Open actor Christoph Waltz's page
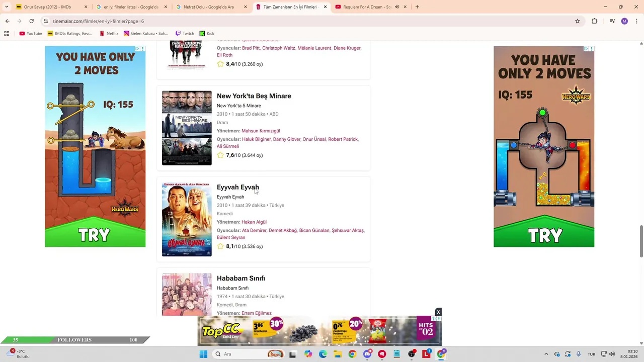Screen dimensions: 644x362 tap(278, 48)
